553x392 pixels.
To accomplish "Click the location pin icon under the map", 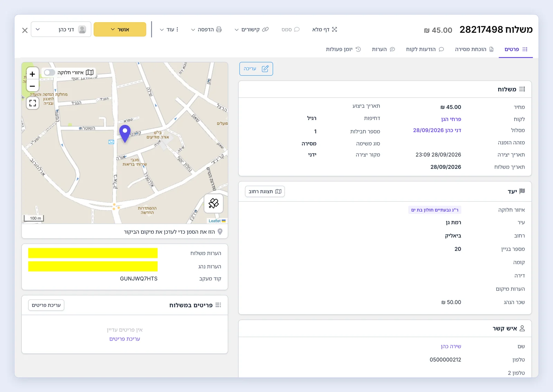I will (x=220, y=232).
